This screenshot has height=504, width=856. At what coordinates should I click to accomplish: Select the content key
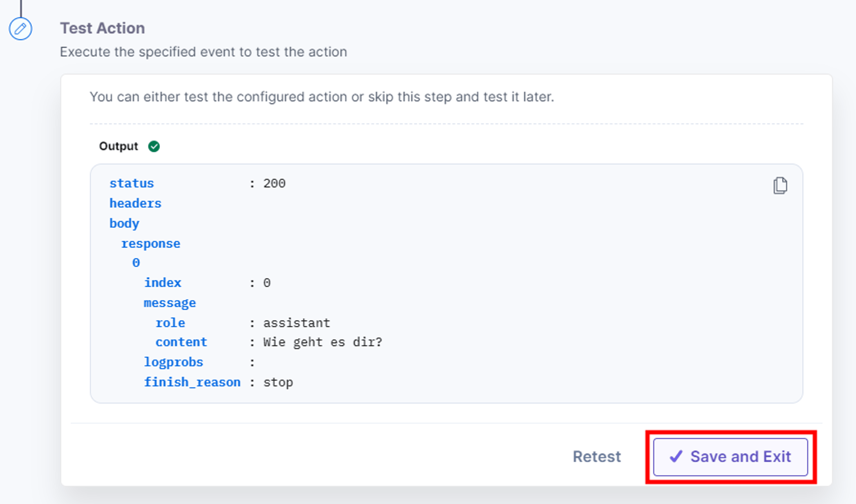click(181, 342)
